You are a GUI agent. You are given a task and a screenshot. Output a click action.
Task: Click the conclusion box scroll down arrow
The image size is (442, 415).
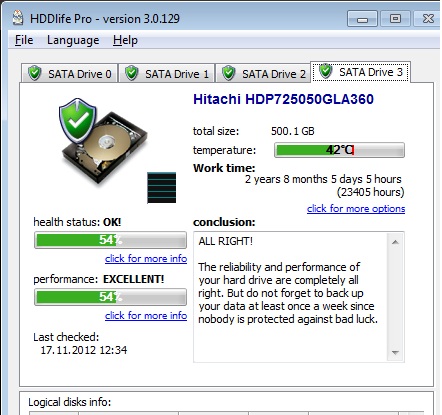395,352
